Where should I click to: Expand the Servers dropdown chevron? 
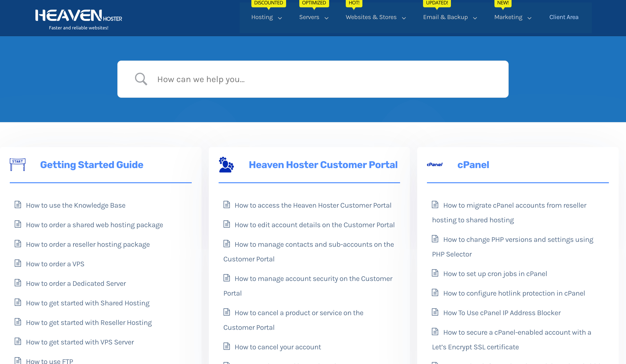[x=327, y=18]
